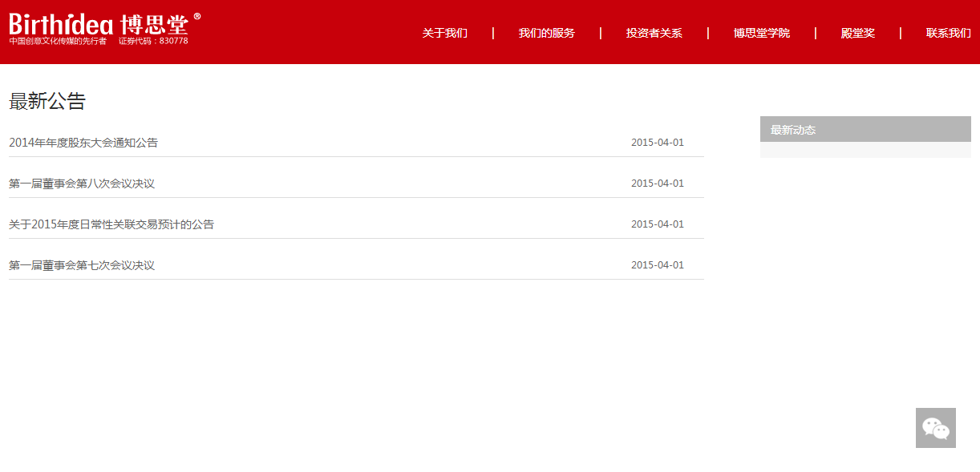Screen dimensions: 980x472
Task: Click the date 2015-04-01 beside the first announcement
Action: (x=658, y=143)
